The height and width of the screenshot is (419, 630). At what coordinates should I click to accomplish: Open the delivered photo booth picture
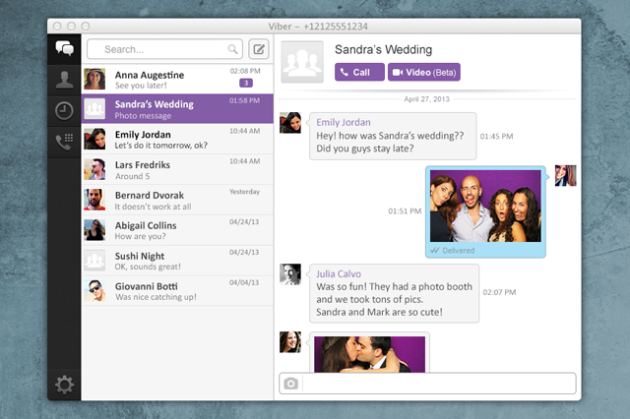pyautogui.click(x=485, y=207)
